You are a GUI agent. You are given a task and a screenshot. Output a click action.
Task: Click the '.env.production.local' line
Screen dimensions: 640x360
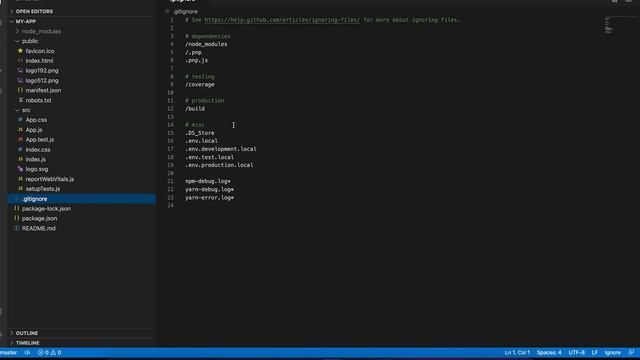219,165
